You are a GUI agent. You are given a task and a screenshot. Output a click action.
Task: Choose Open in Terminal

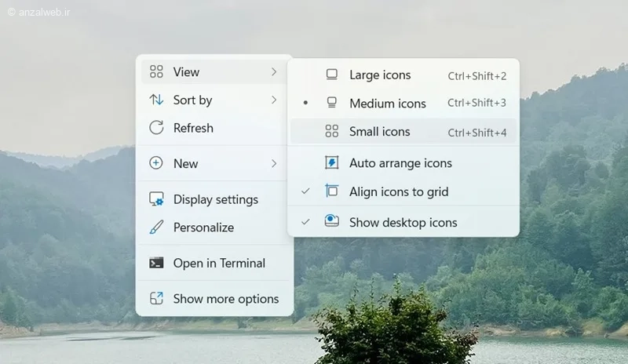pyautogui.click(x=214, y=263)
